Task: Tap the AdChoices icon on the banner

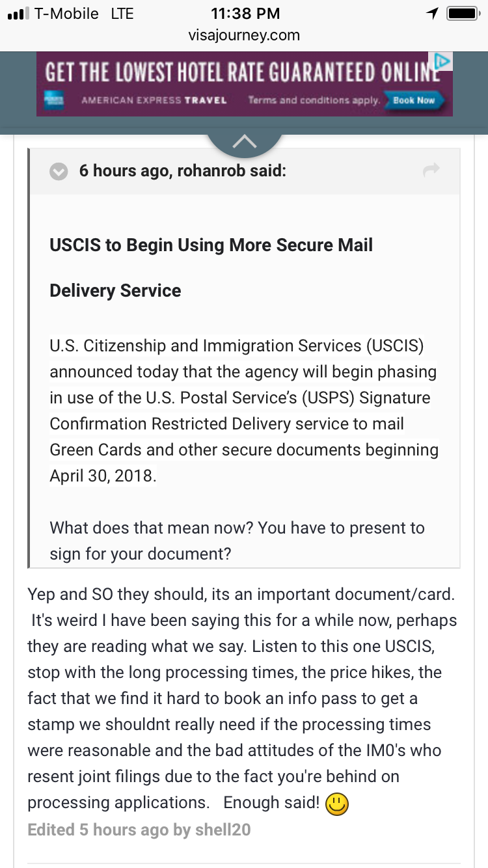Action: pyautogui.click(x=442, y=62)
